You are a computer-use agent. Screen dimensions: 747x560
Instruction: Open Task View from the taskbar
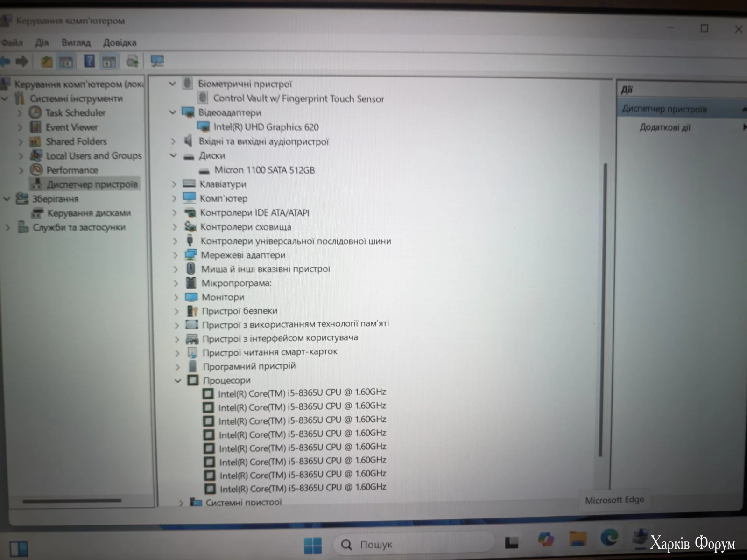[512, 543]
